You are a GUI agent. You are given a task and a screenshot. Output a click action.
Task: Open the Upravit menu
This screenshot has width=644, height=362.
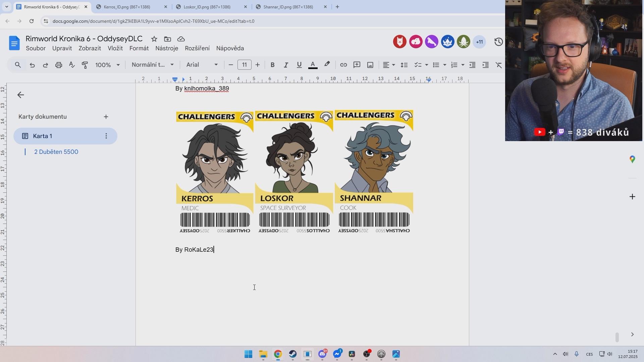pyautogui.click(x=62, y=48)
